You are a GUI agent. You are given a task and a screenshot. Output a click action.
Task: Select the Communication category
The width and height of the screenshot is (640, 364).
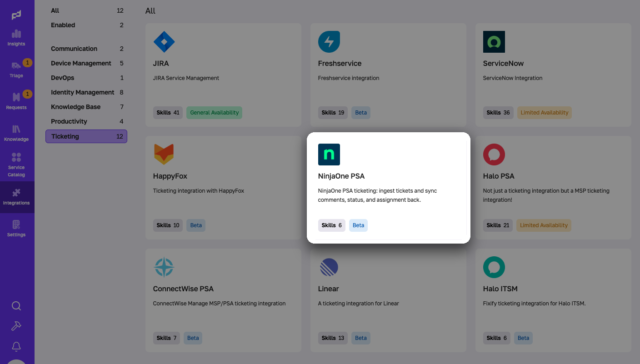(x=86, y=49)
